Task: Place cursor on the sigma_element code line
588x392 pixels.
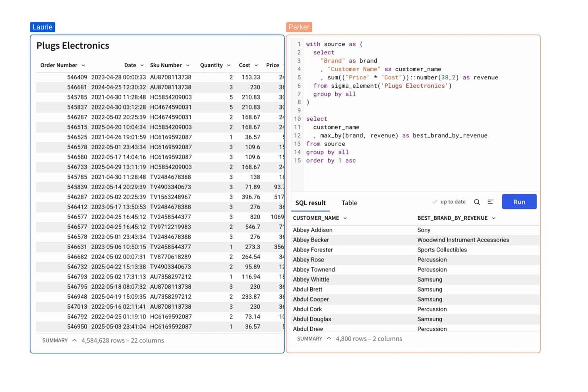Action: (382, 86)
